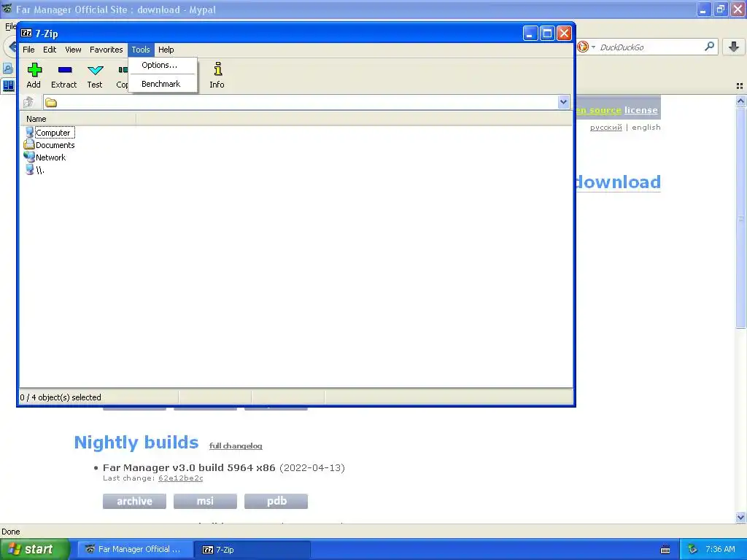The height and width of the screenshot is (560, 747).
Task: Click the Nightly builds heading
Action: pyautogui.click(x=136, y=443)
